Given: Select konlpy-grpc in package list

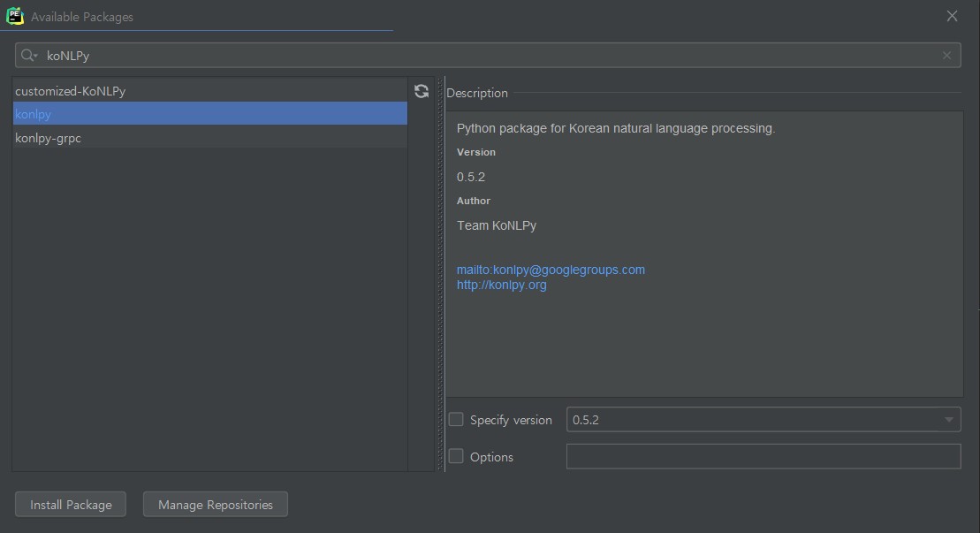Looking at the screenshot, I should tap(210, 138).
